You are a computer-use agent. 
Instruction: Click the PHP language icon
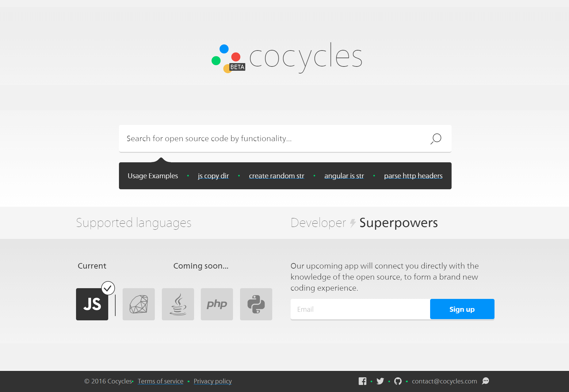217,304
